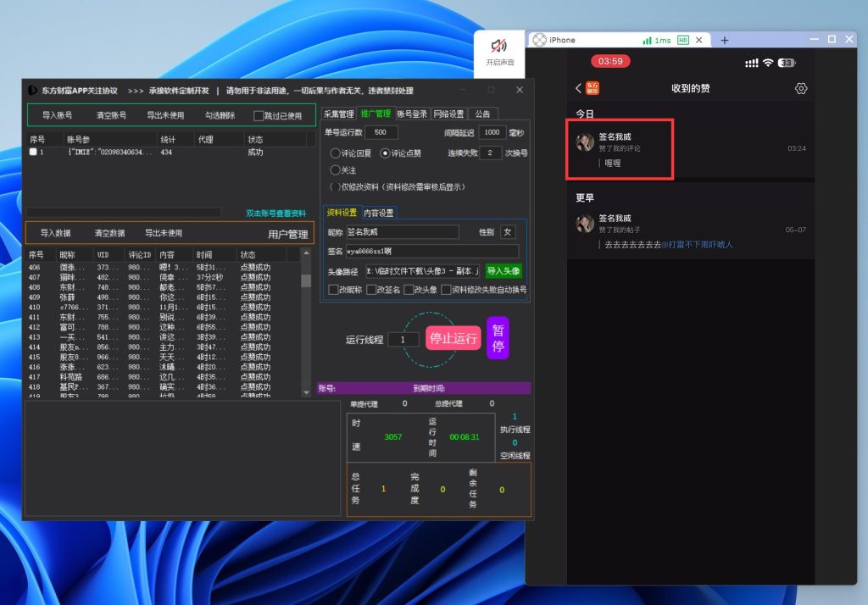The height and width of the screenshot is (605, 868).
Task: Click the orange 东方财富 logo beside the back arrow
Action: click(593, 88)
